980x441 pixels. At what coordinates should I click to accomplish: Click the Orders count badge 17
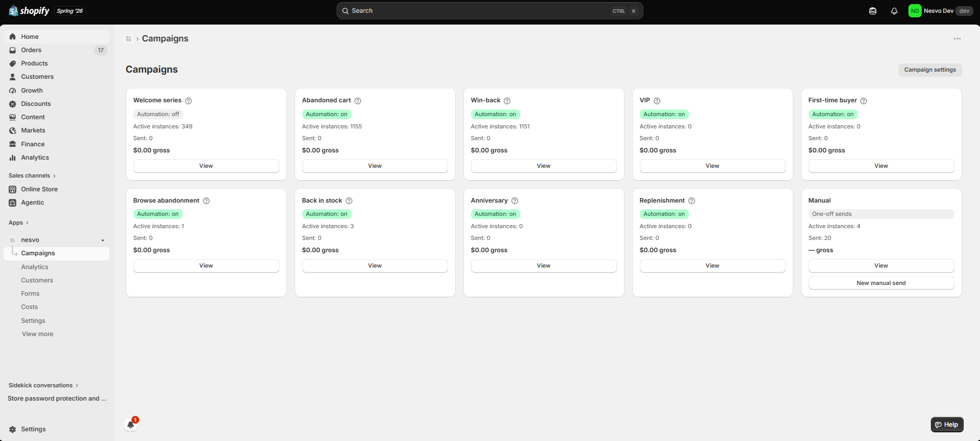[x=101, y=50]
